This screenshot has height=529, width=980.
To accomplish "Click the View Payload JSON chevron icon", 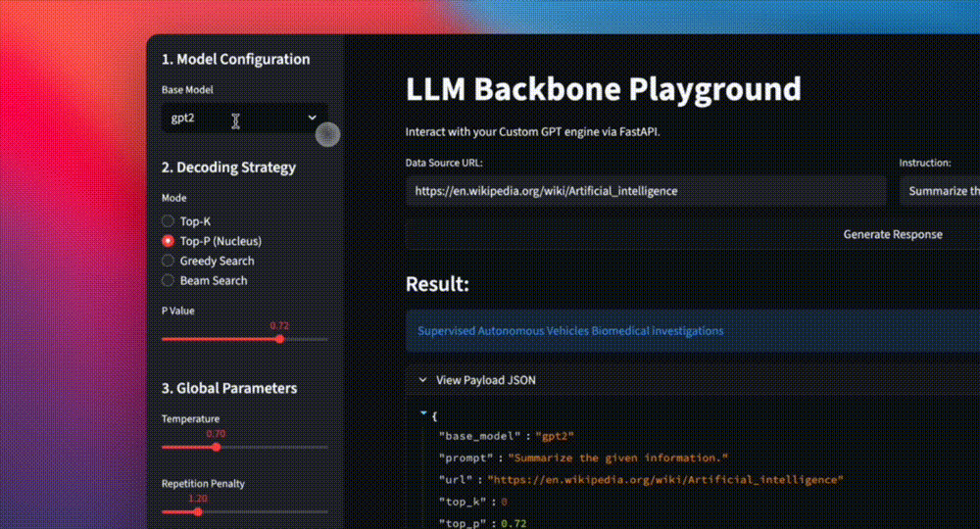I will coord(422,380).
